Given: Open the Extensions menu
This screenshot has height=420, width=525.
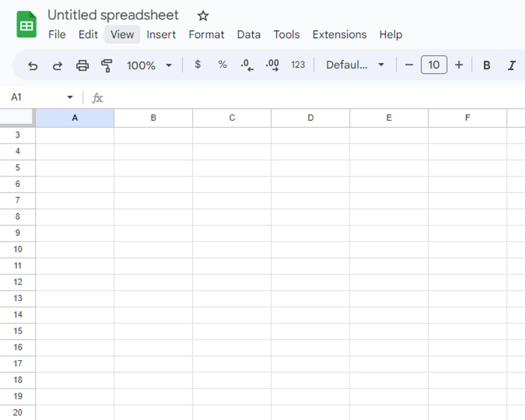Looking at the screenshot, I should click(x=339, y=35).
